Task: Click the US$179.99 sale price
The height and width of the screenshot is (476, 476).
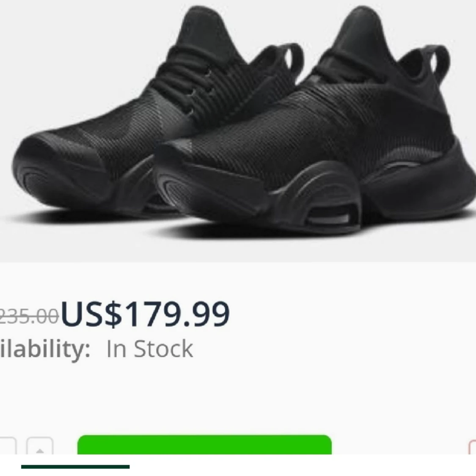Action: click(x=145, y=314)
